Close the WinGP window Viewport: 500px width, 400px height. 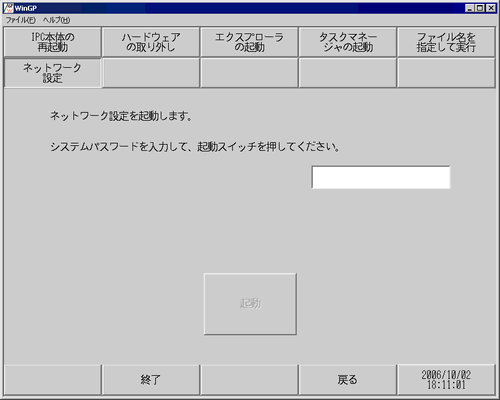(491, 8)
